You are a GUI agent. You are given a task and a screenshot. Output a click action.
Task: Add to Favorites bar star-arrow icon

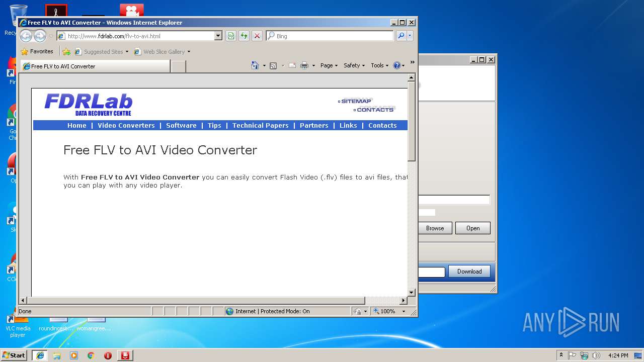point(66,51)
